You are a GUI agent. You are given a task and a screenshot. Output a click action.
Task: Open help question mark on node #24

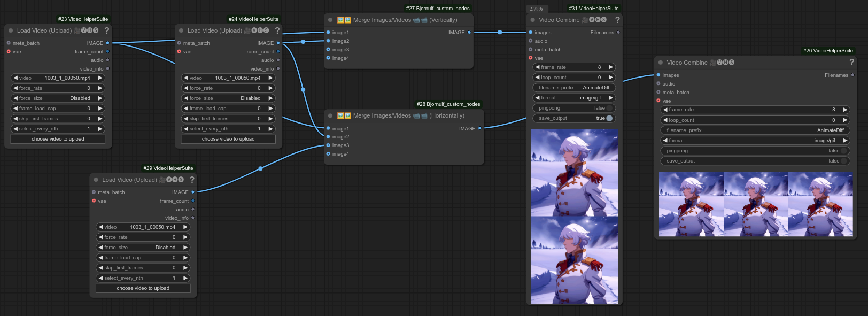[x=277, y=30]
